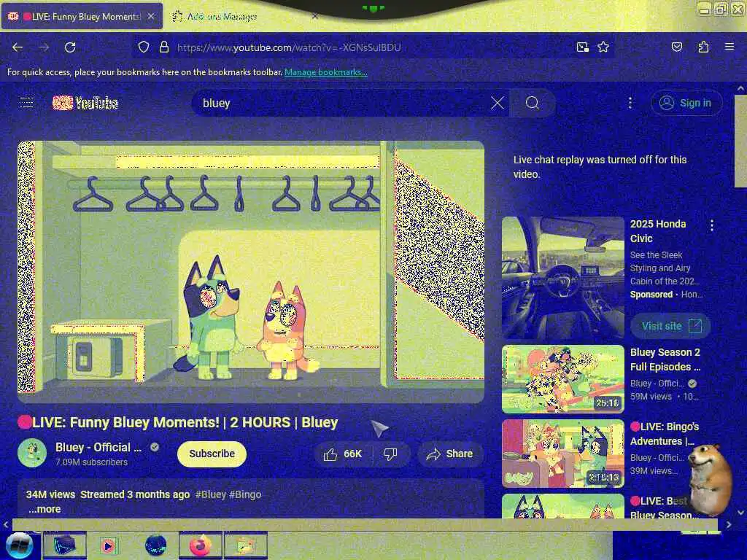
Task: Subscribe to Bluey - Official channel
Action: point(212,454)
